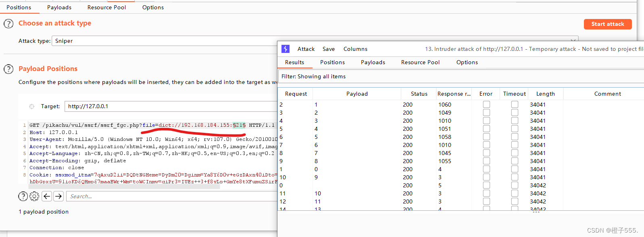Open the Save menu in results window
The image size is (644, 237).
point(329,49)
